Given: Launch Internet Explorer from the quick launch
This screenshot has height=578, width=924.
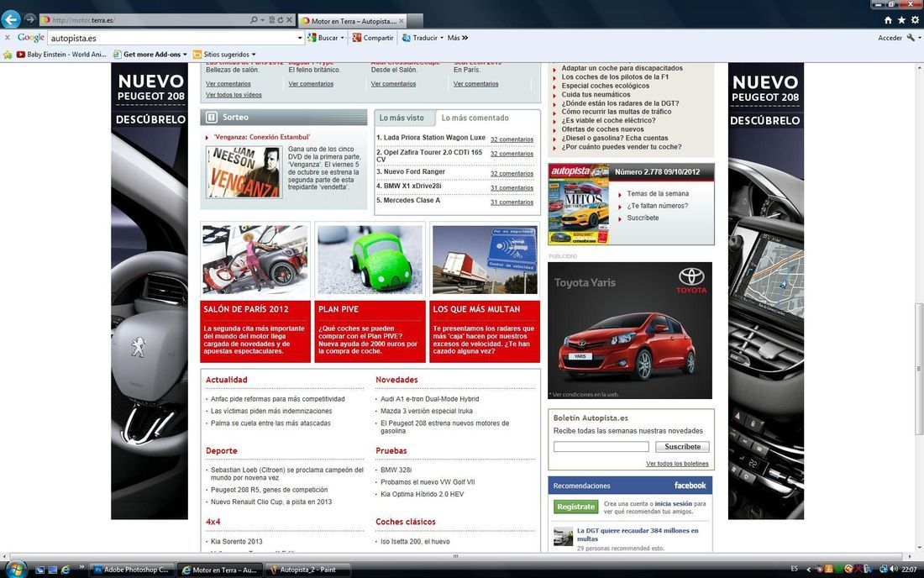Looking at the screenshot, I should [66, 570].
